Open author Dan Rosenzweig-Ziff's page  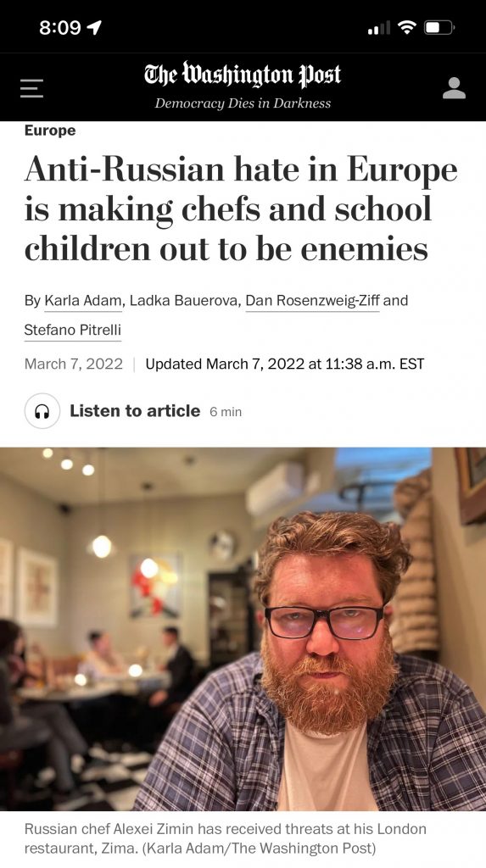(312, 301)
